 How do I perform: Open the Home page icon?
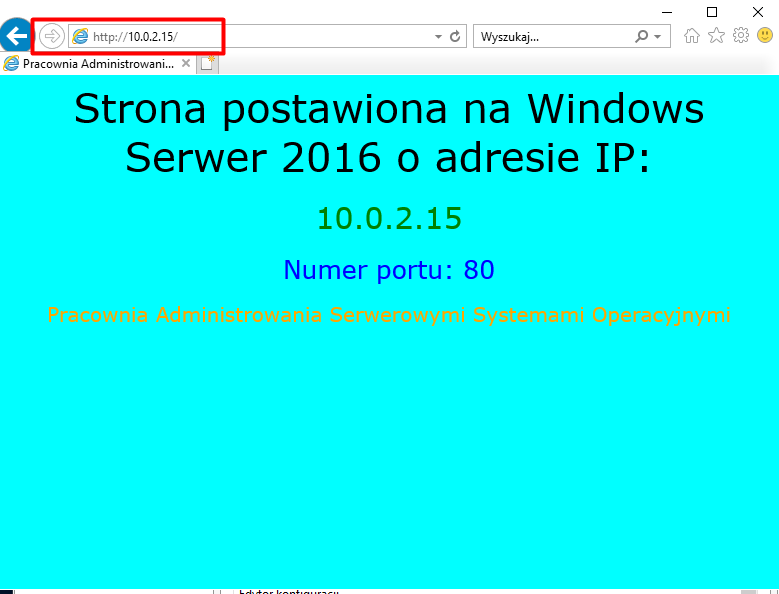click(692, 36)
